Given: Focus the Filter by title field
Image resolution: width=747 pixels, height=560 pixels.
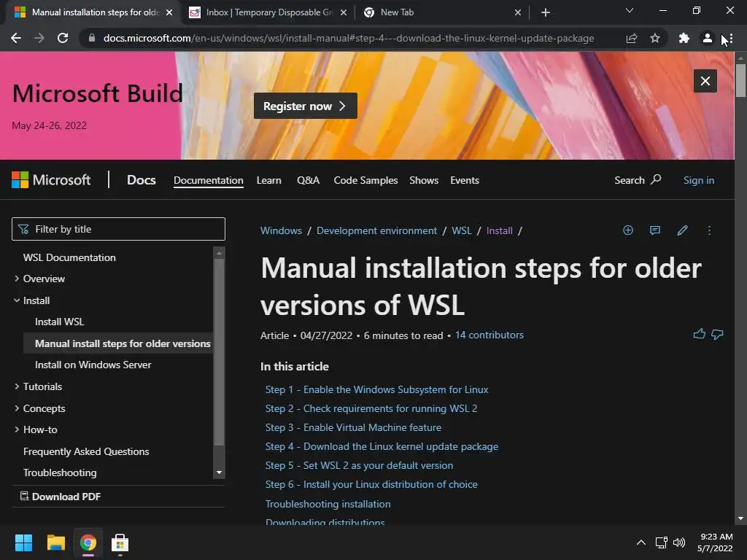Looking at the screenshot, I should coord(118,229).
